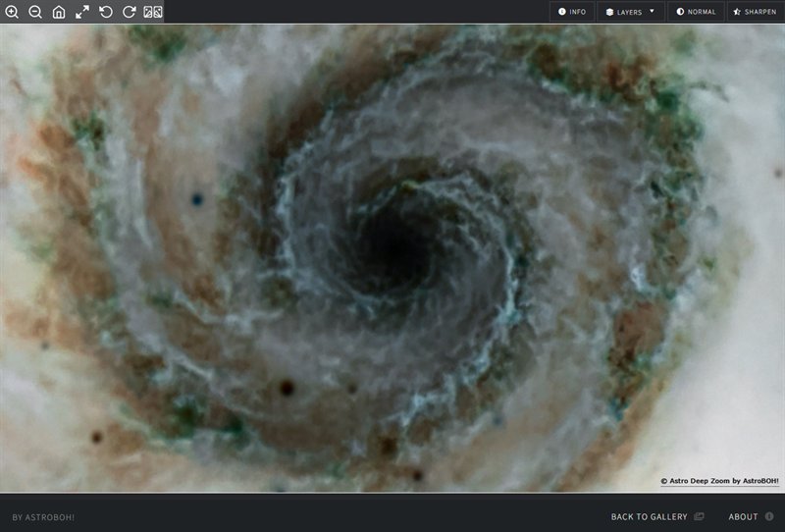Screen dimensions: 785x532
Task: Zoom in using the magnifier plus icon
Action: click(x=12, y=12)
